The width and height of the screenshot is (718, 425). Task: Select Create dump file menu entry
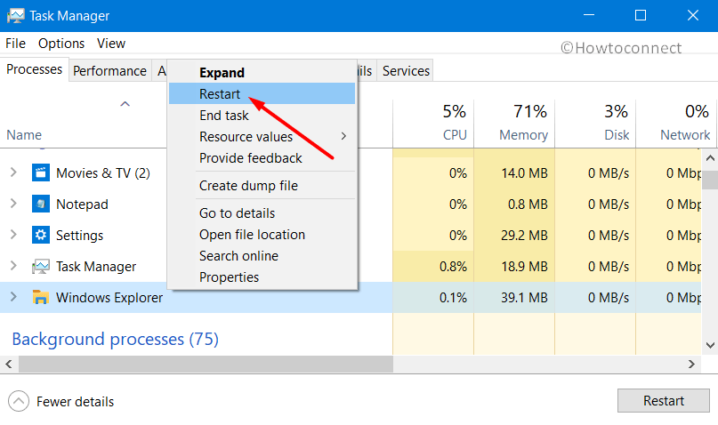[x=261, y=185]
